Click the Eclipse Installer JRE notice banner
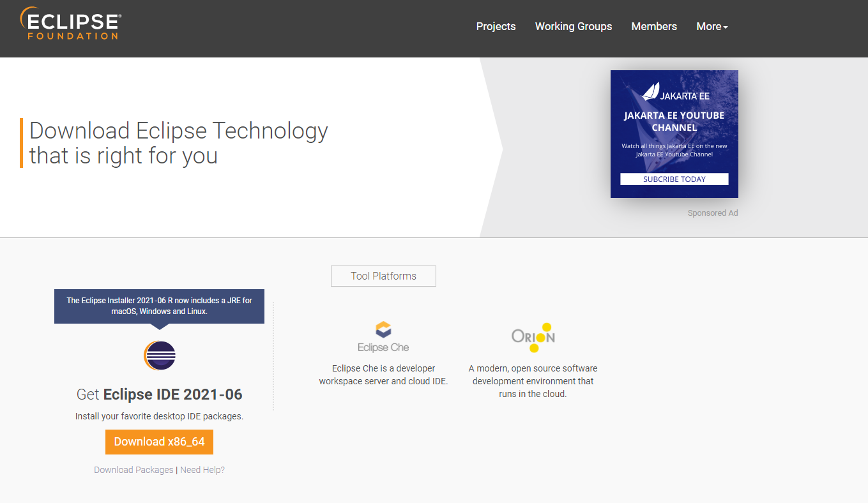This screenshot has height=503, width=868. coord(159,306)
